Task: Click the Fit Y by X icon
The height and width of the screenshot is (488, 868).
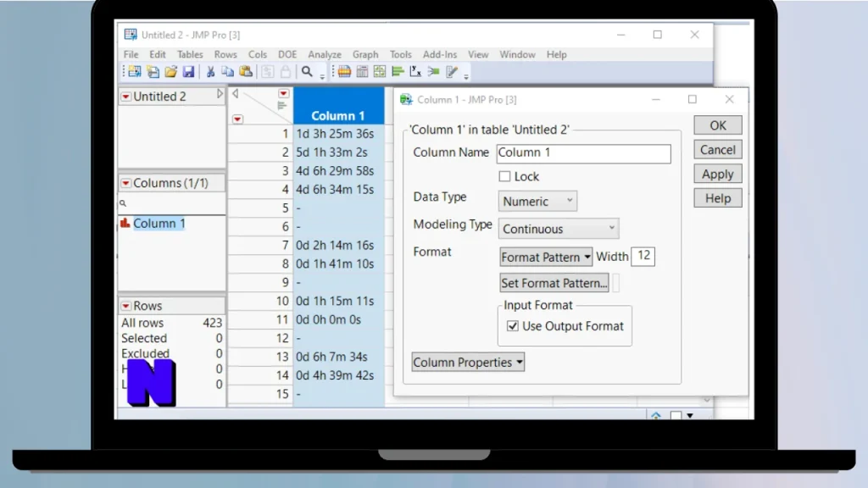Action: (x=415, y=71)
